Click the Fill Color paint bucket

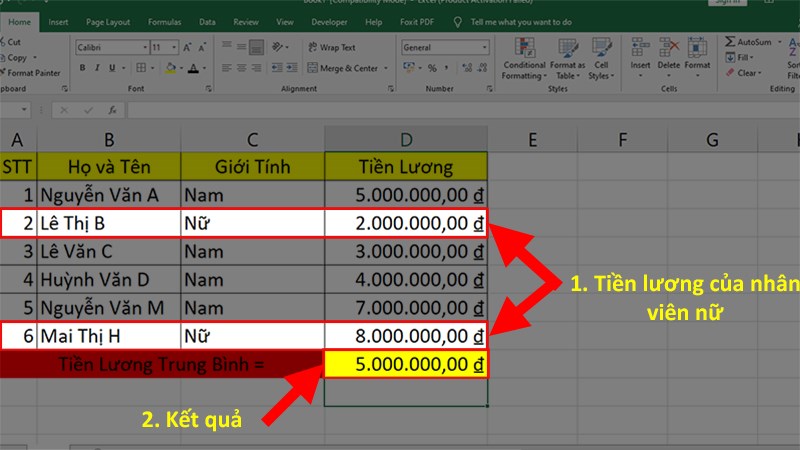point(170,68)
